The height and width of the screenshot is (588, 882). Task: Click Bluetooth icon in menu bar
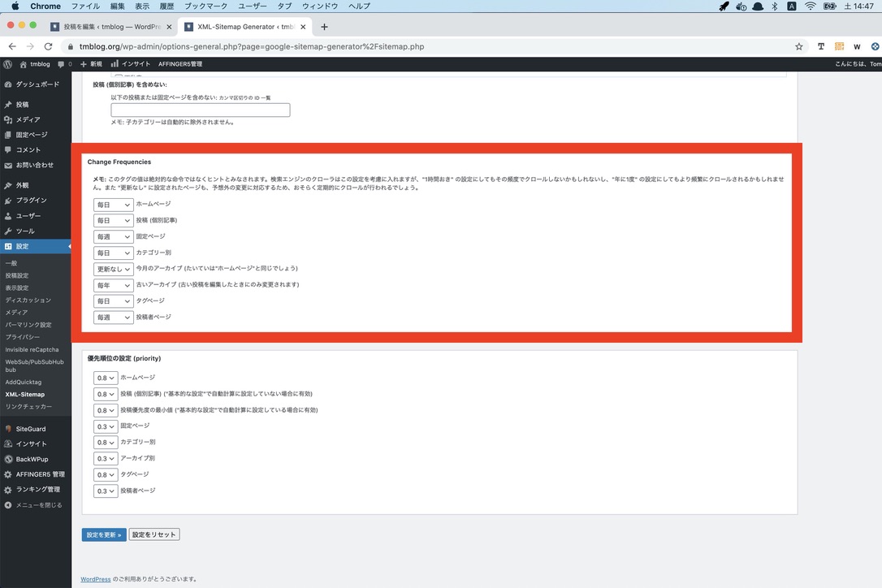[x=775, y=6]
